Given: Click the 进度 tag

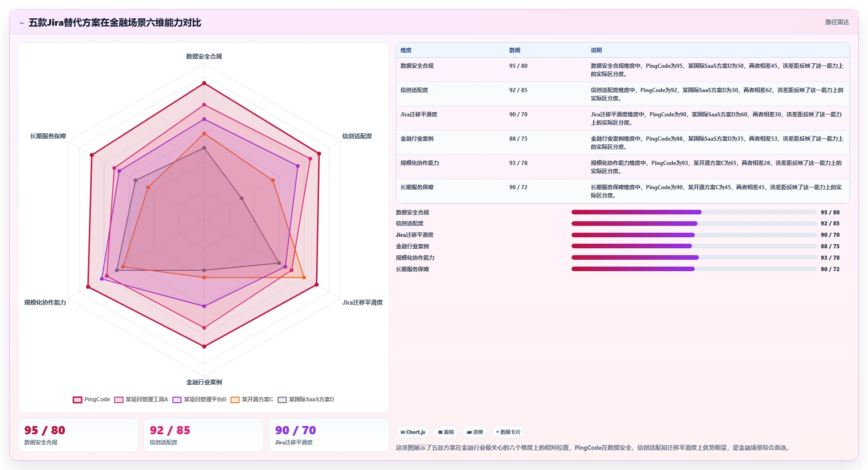Looking at the screenshot, I should [x=475, y=432].
